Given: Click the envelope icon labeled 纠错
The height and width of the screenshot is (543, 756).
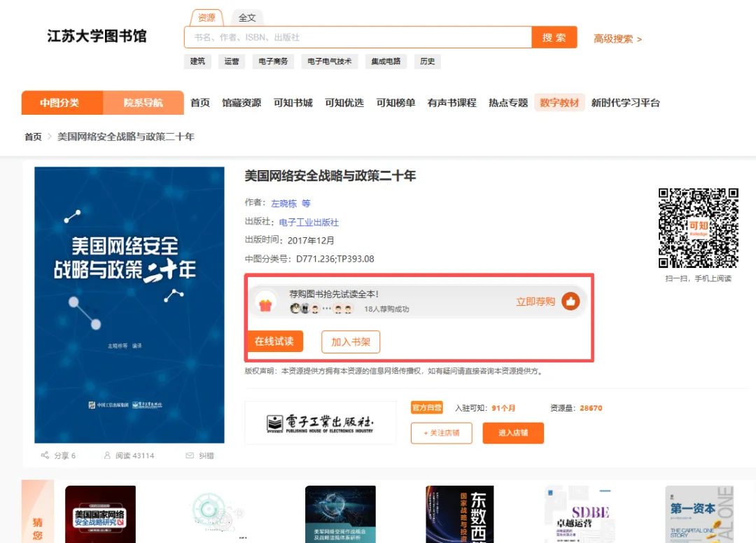Looking at the screenshot, I should pos(190,456).
